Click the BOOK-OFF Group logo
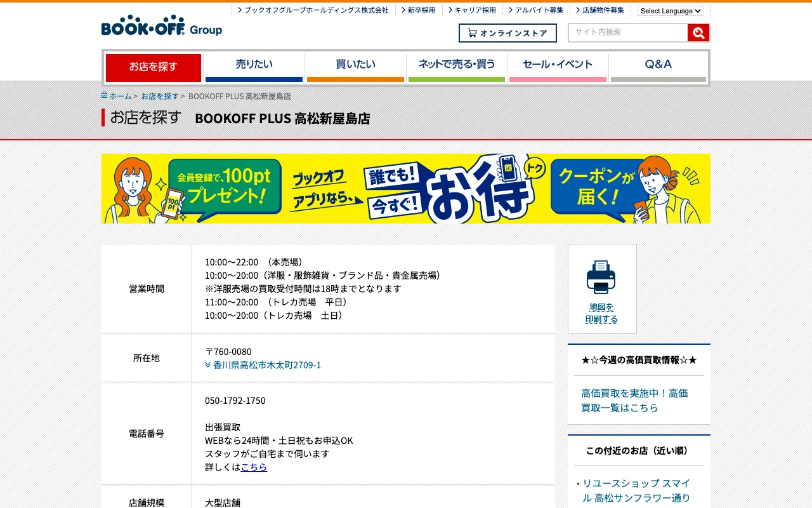Screen dimensions: 812x508 pyautogui.click(x=162, y=25)
